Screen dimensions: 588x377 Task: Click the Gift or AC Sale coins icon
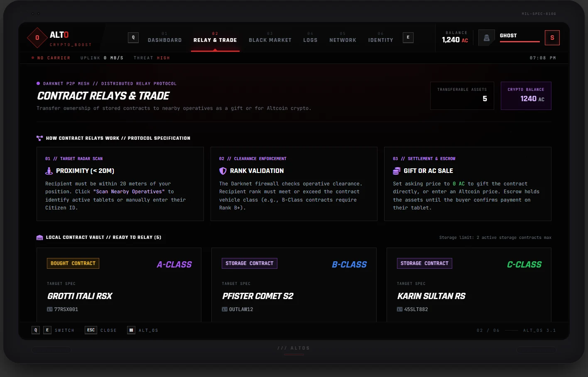pos(397,171)
